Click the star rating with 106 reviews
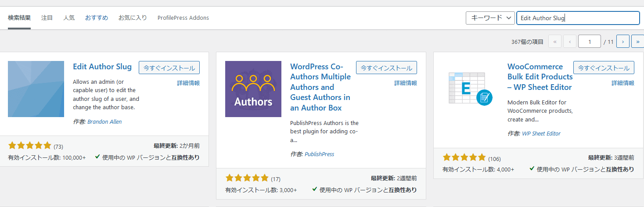This screenshot has height=207, width=644. (464, 157)
